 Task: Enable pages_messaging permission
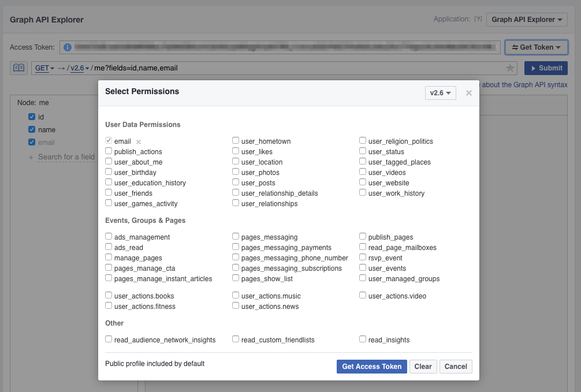[236, 236]
